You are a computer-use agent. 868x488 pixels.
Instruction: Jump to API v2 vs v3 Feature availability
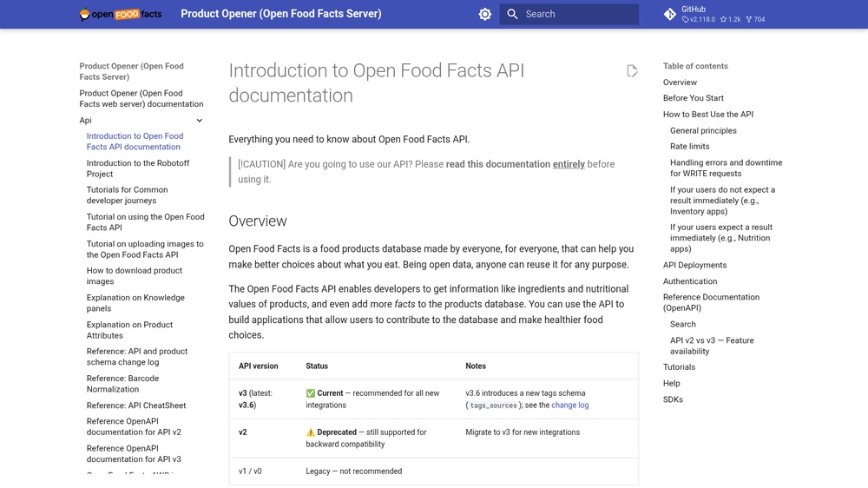[712, 346]
